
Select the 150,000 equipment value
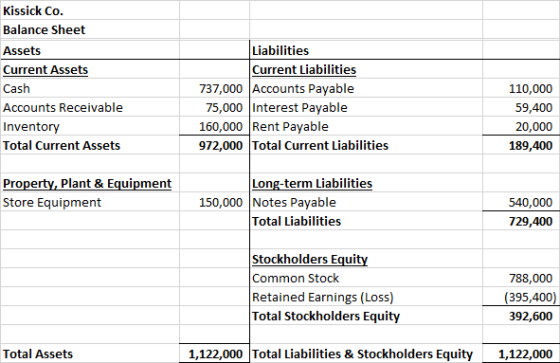tap(221, 203)
